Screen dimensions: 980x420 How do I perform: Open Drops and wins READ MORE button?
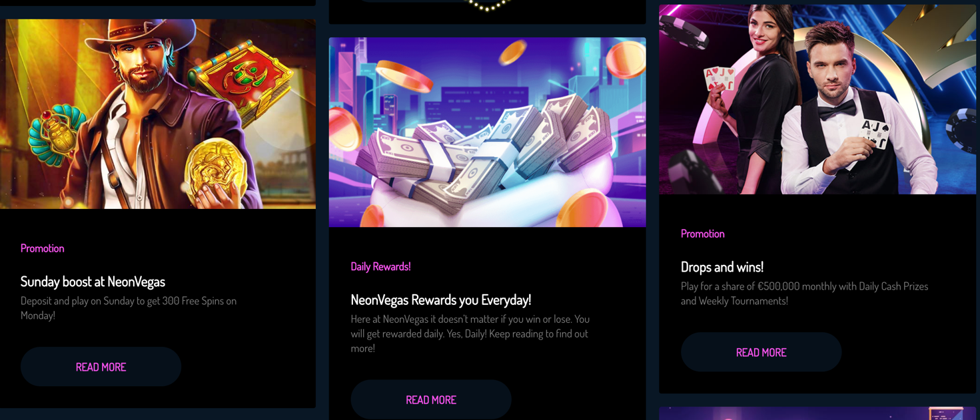761,352
